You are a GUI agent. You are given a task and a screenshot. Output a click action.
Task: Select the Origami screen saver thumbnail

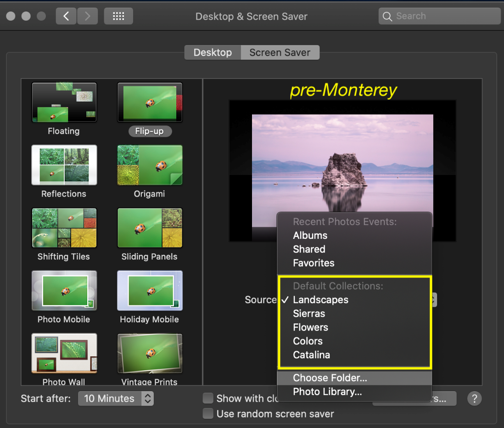tap(150, 165)
